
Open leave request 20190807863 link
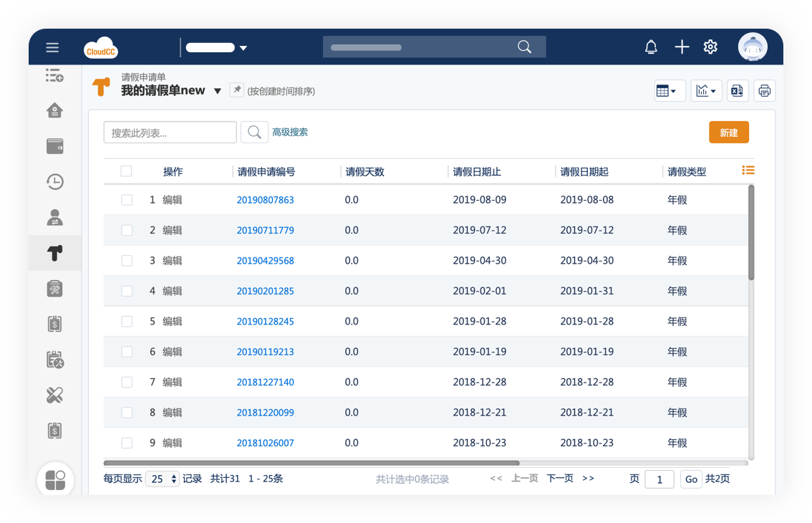[265, 200]
